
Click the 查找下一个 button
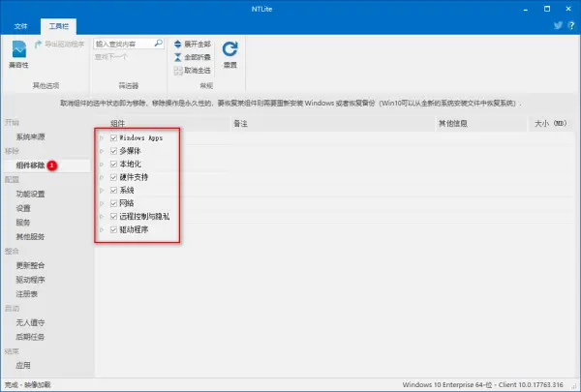point(111,57)
